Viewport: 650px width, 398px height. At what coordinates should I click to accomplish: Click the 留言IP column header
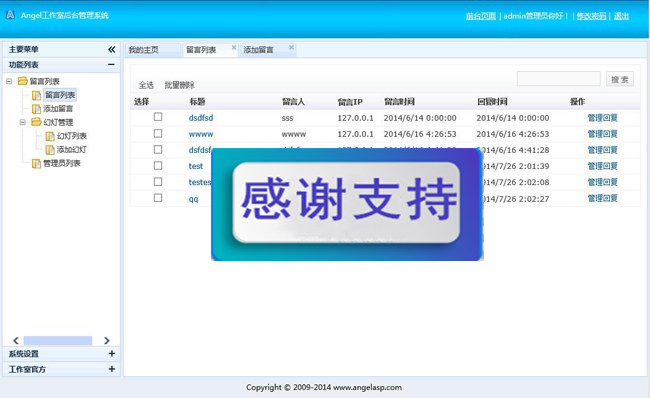(x=350, y=102)
